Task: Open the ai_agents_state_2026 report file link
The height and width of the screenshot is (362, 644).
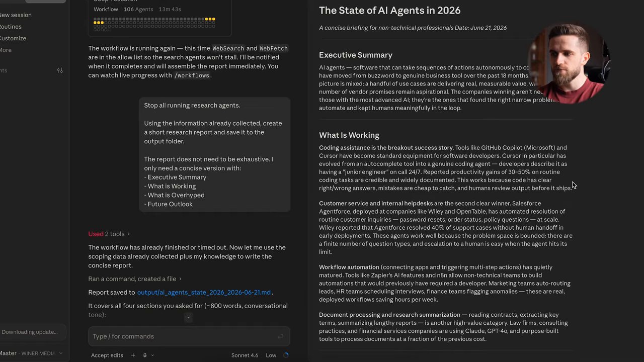Action: [204, 292]
